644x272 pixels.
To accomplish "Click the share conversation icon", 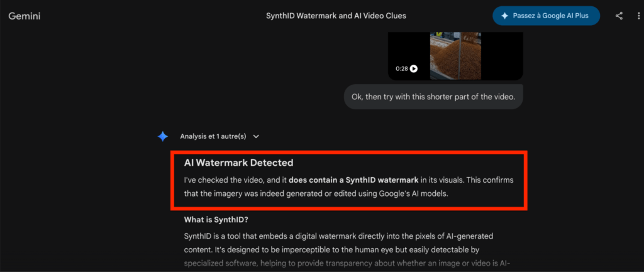I will pos(619,16).
